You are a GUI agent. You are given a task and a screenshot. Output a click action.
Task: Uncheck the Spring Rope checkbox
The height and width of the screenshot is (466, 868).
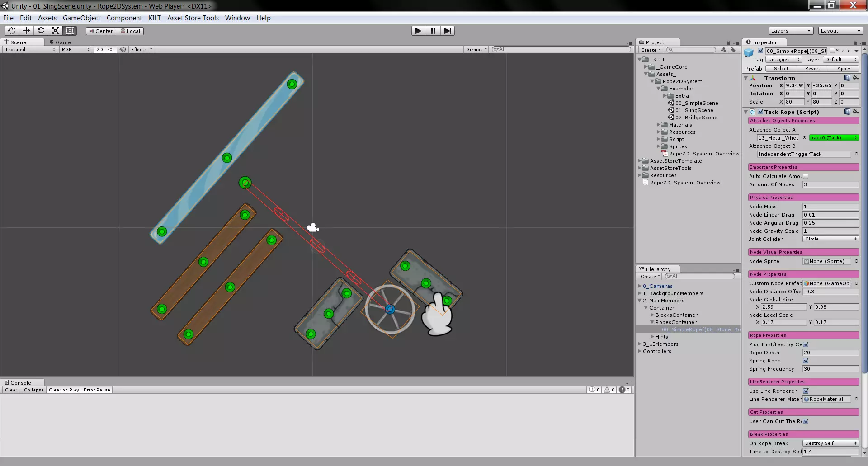[806, 361]
